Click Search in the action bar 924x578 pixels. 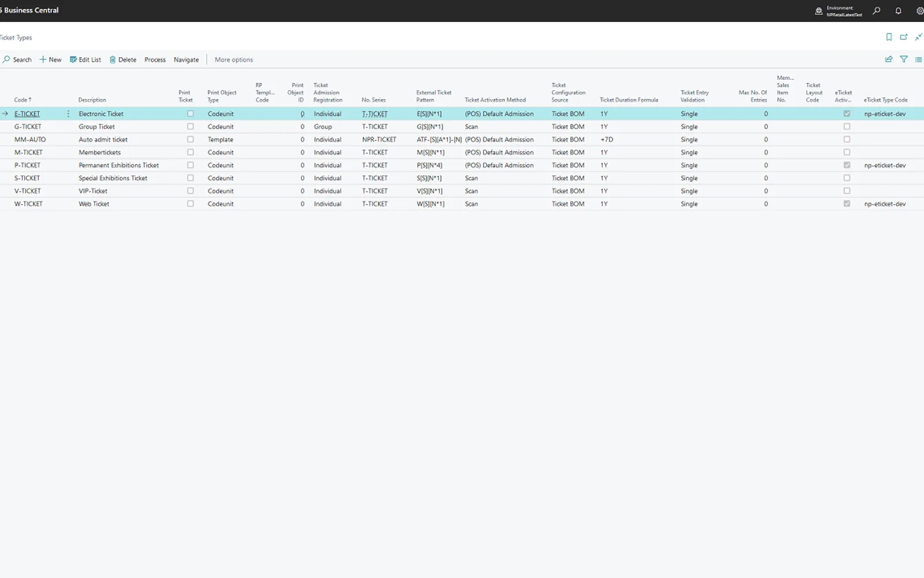[x=17, y=60]
